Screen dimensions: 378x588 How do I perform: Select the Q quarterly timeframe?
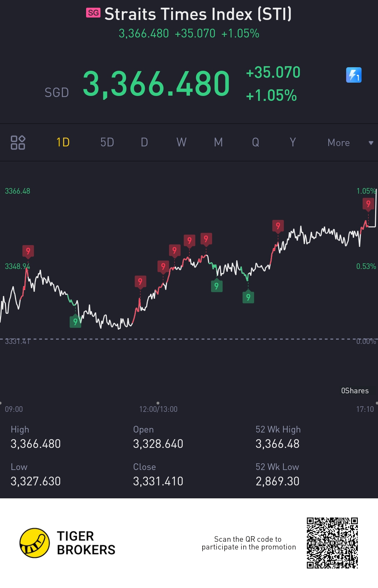click(255, 143)
